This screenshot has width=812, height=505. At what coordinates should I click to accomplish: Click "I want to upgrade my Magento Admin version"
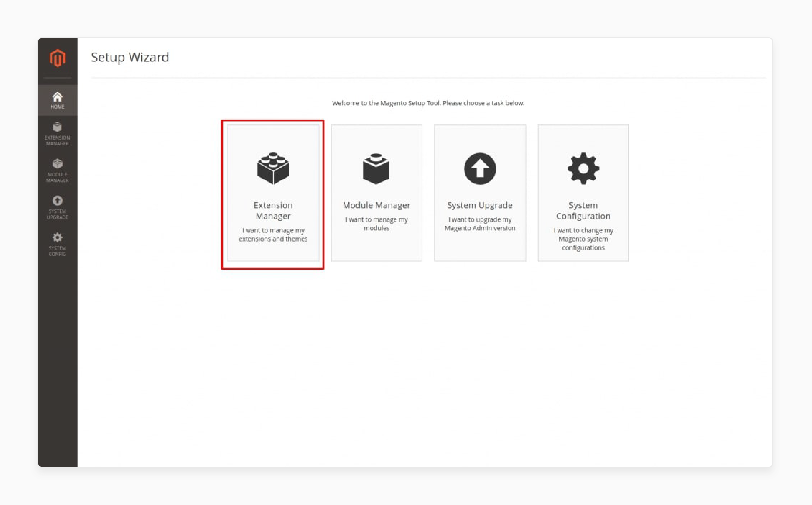click(480, 223)
